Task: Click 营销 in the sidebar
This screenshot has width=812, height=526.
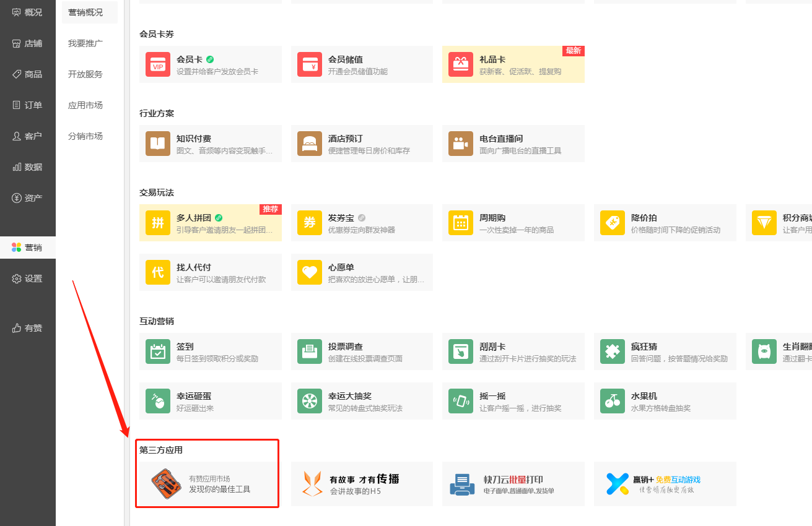Action: click(27, 248)
